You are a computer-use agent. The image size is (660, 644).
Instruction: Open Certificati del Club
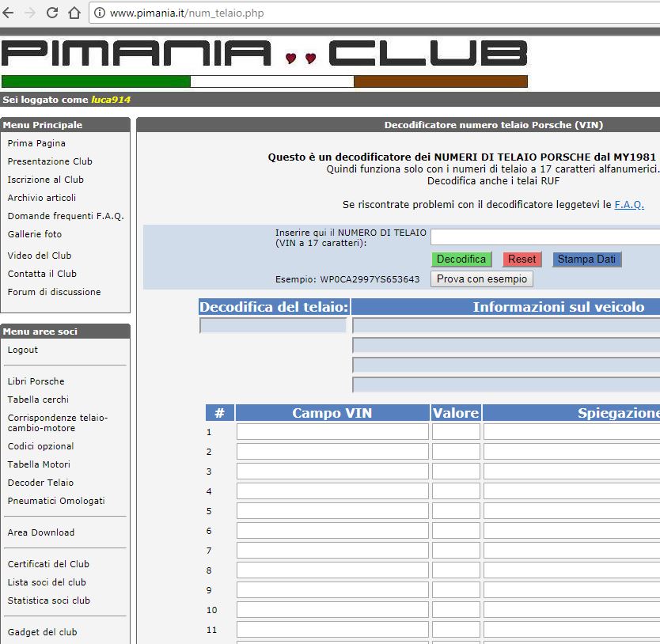tap(48, 564)
